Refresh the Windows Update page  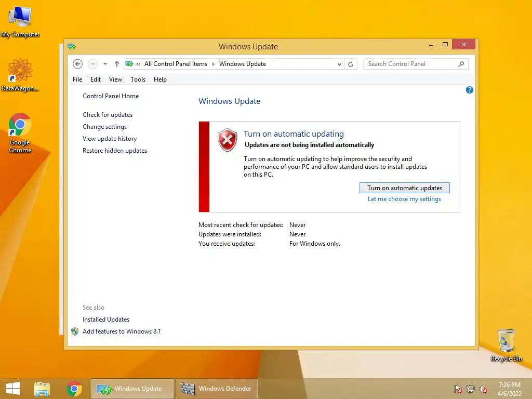351,64
